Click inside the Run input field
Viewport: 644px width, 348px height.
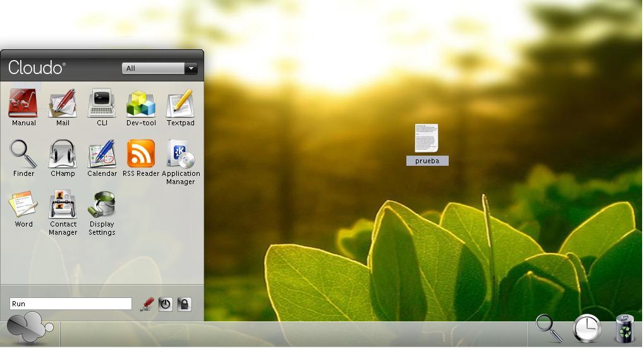(70, 304)
